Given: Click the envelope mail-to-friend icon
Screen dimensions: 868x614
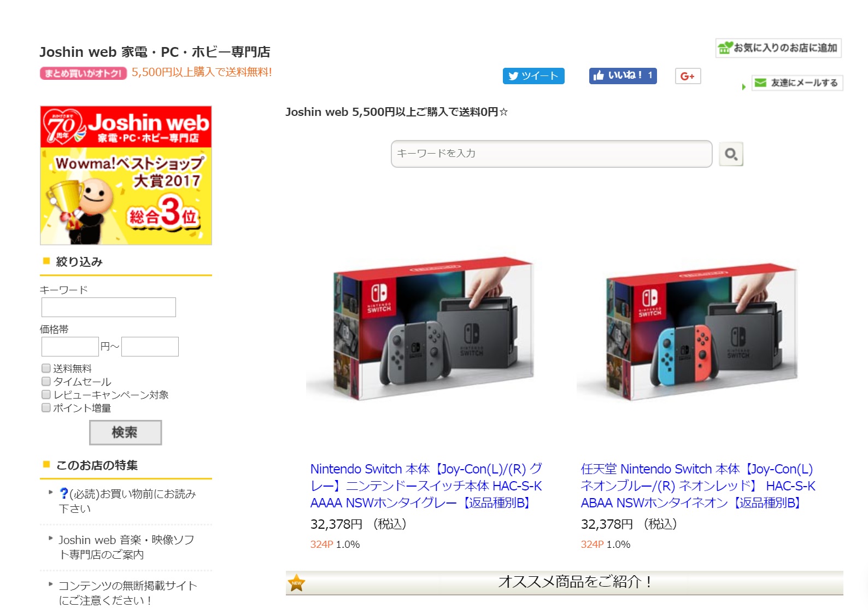Looking at the screenshot, I should 760,83.
